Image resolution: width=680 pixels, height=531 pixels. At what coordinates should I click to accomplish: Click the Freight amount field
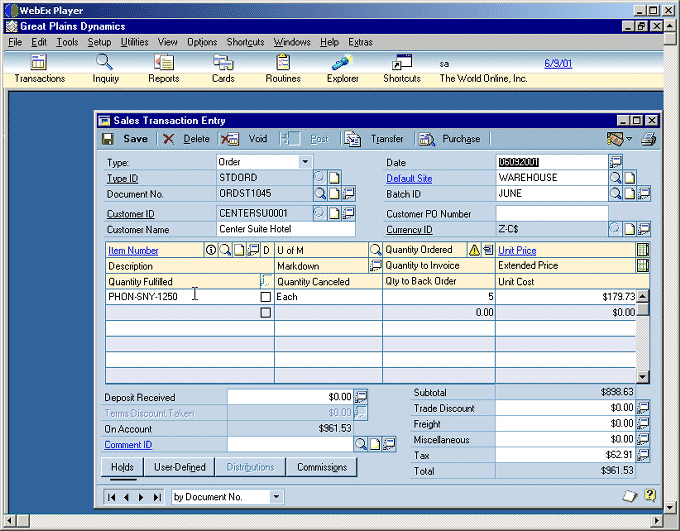pos(565,423)
